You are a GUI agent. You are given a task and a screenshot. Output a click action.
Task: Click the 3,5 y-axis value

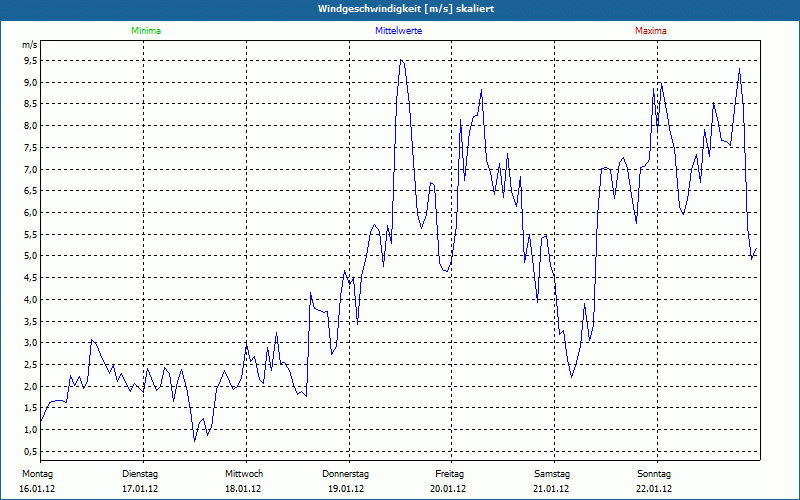30,321
